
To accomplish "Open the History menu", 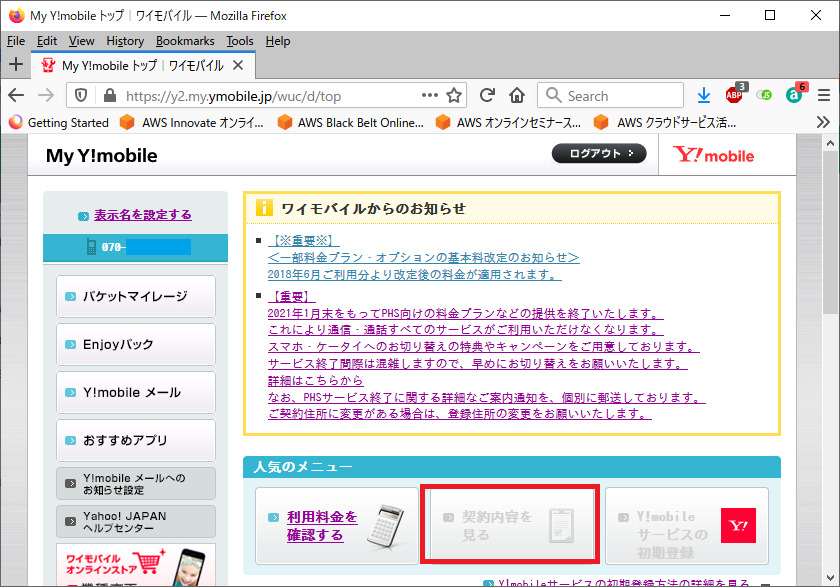I will point(125,41).
